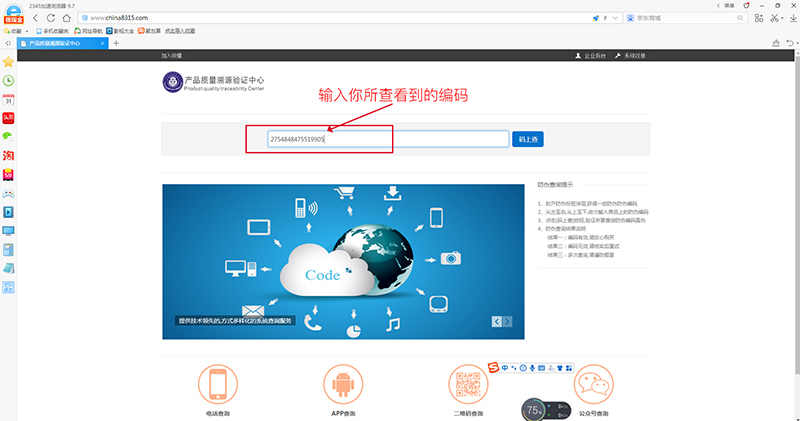Open the calendar icon in left sidebar
800x421 pixels.
(8, 99)
